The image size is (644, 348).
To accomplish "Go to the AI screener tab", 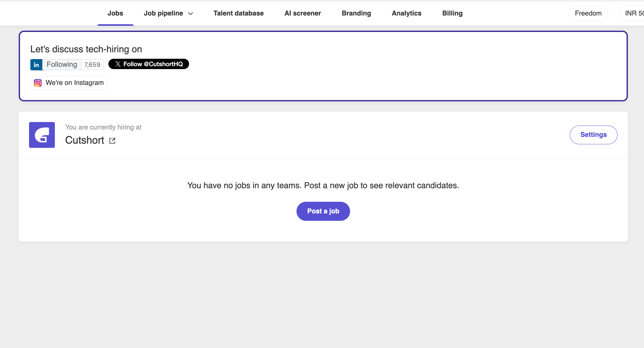I will 303,13.
